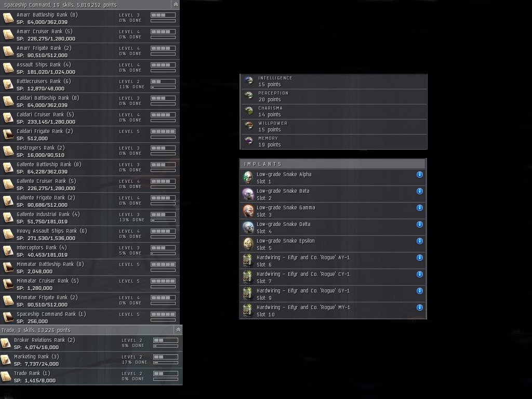This screenshot has width=532, height=399.
Task: Click the Low-grade Snake Delta head icon
Action: pos(248,228)
